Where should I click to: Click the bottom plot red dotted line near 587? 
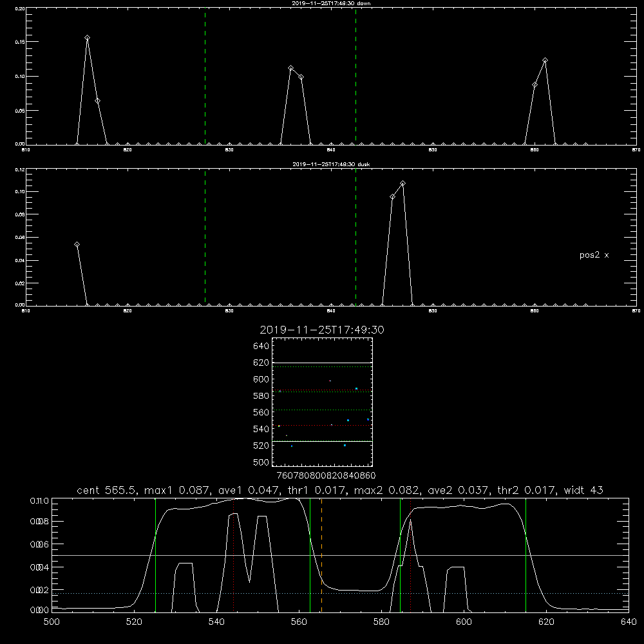pyautogui.click(x=411, y=555)
